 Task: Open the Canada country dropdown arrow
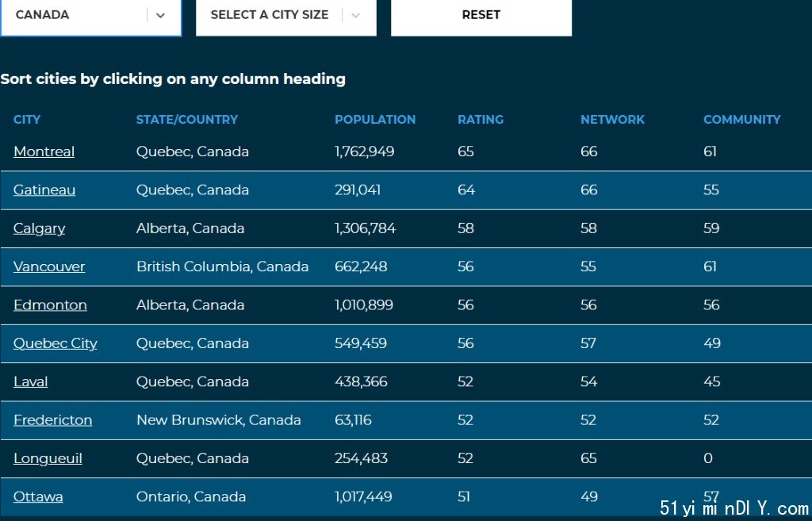pos(160,16)
